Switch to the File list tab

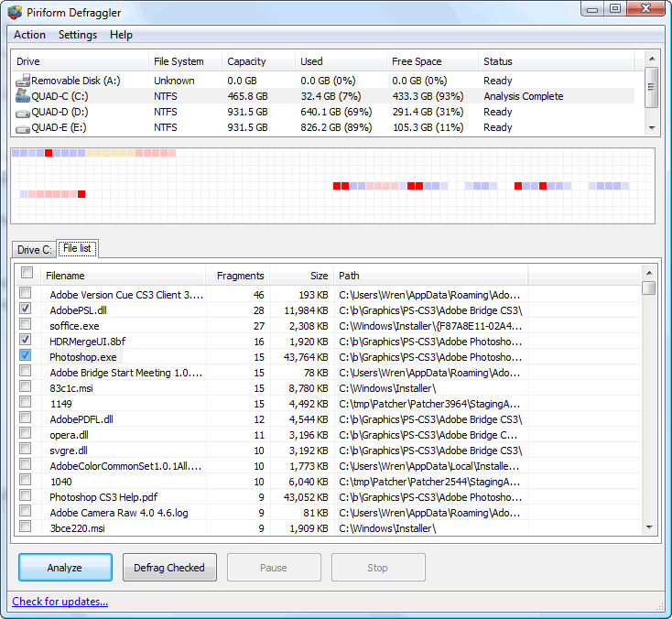(x=77, y=248)
